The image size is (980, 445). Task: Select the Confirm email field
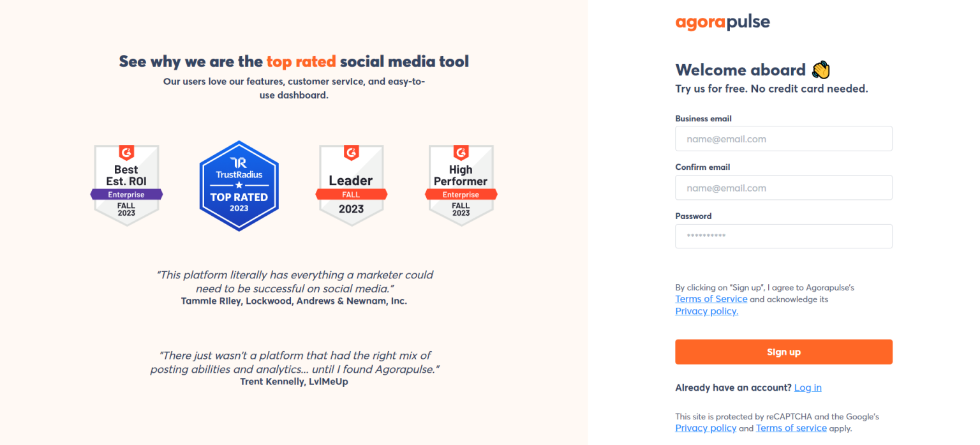pos(783,188)
